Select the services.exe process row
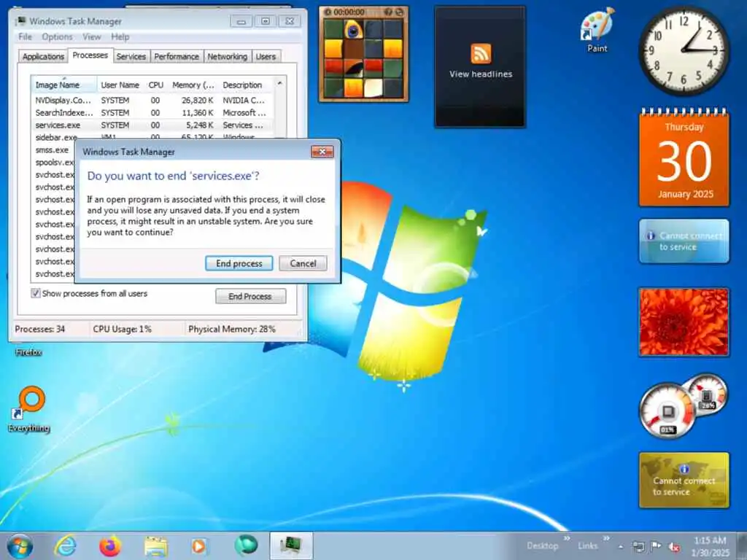Viewport: 747px width, 560px height. pos(152,125)
